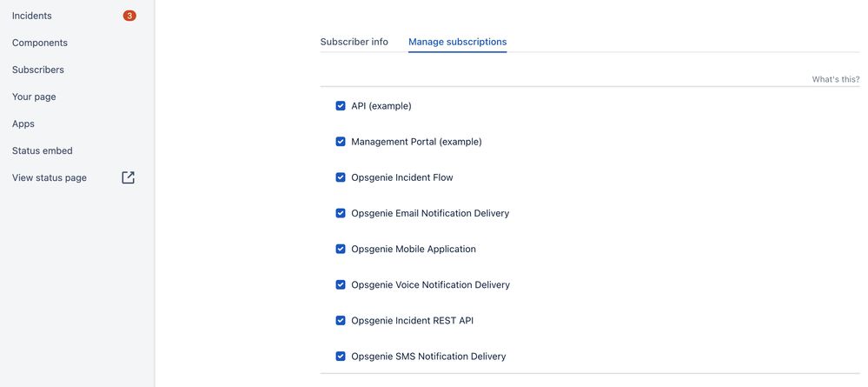Click the Opsgenie Voice Notification Delivery label
Viewport: 868px width, 387px height.
click(x=431, y=285)
